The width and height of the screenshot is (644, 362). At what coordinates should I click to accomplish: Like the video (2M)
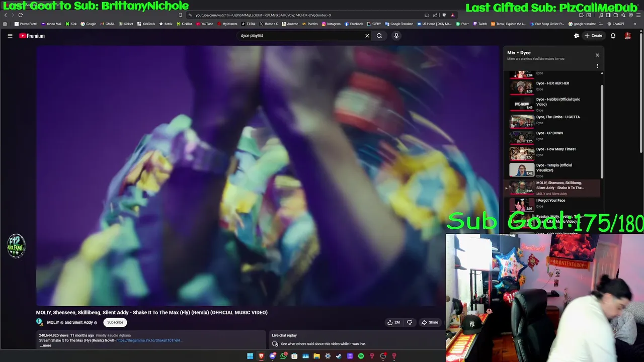point(393,322)
